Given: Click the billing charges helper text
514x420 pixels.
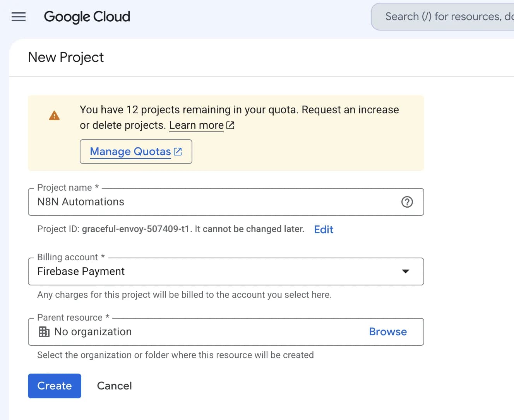Looking at the screenshot, I should coord(184,295).
